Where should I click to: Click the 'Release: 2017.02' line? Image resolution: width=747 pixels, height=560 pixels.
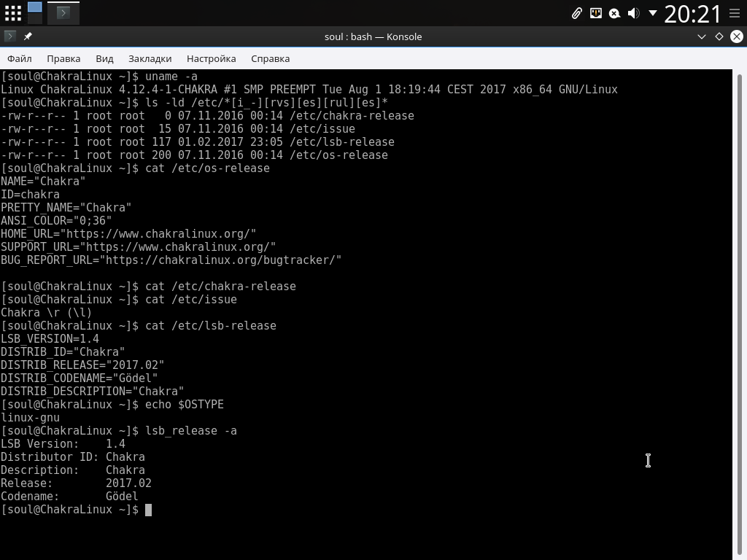coord(76,483)
